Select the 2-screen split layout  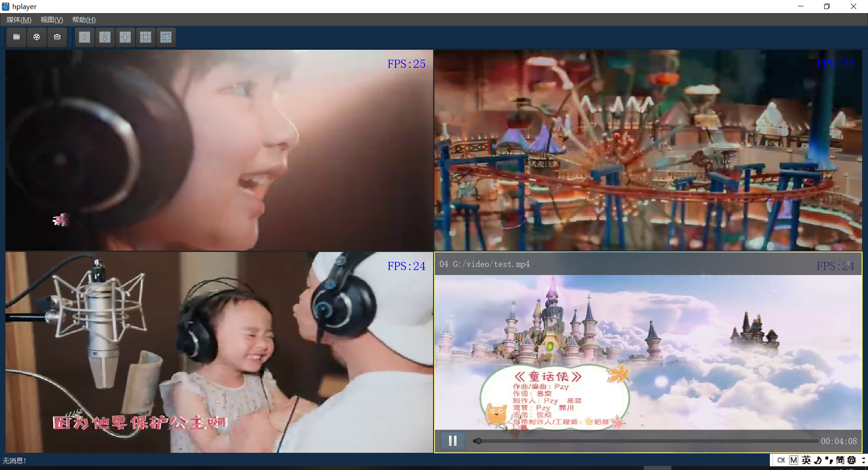pos(105,37)
